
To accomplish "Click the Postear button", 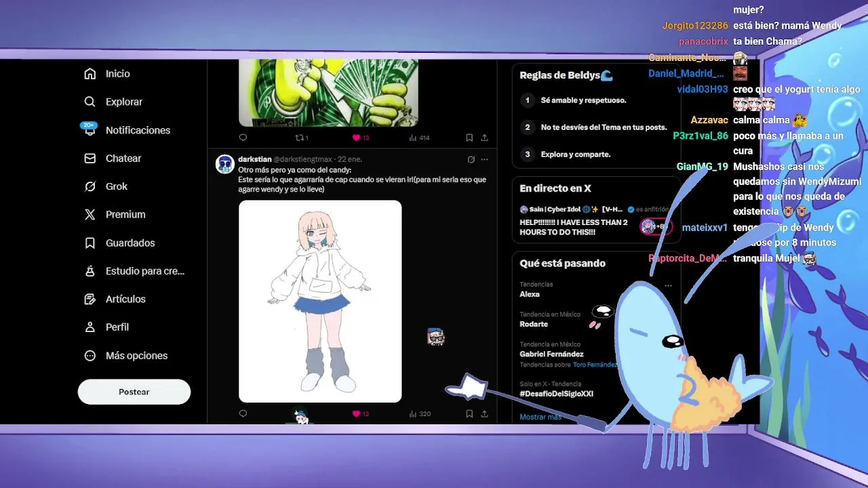I will [x=134, y=392].
